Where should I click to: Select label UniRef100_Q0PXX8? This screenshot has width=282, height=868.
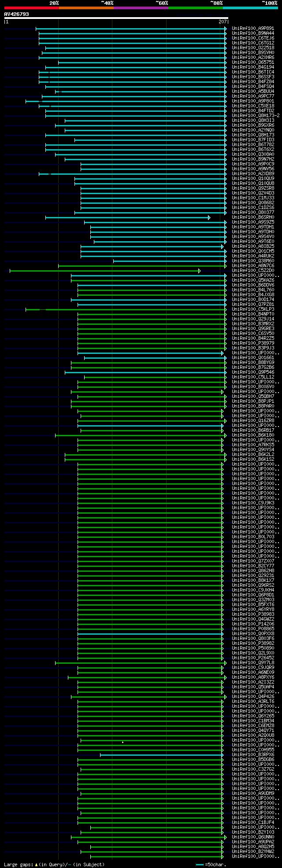click(x=253, y=634)
